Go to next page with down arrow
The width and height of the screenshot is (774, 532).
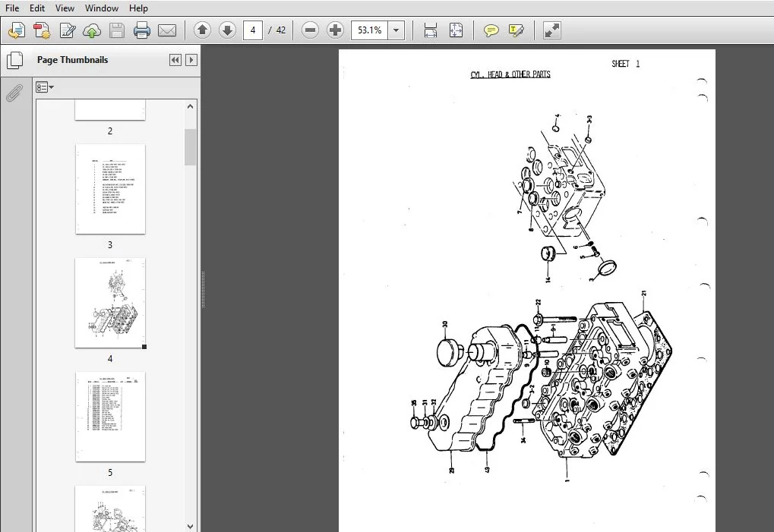pyautogui.click(x=227, y=30)
